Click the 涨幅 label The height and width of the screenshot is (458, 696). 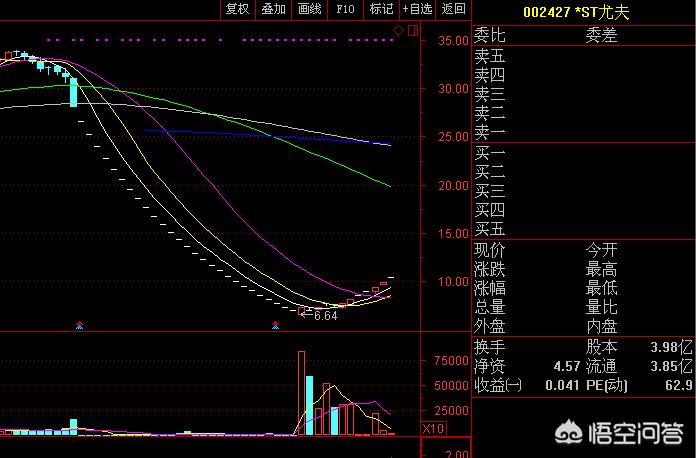click(490, 288)
